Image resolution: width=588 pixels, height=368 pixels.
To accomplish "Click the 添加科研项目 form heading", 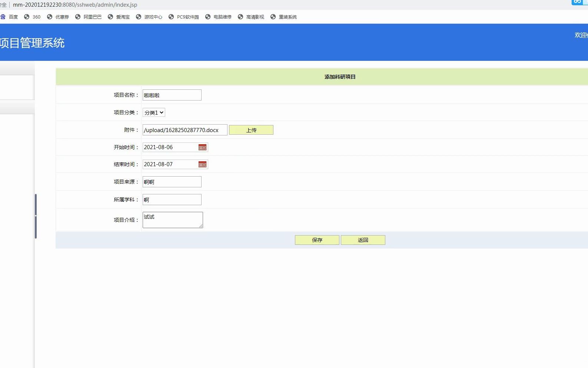I will point(340,77).
